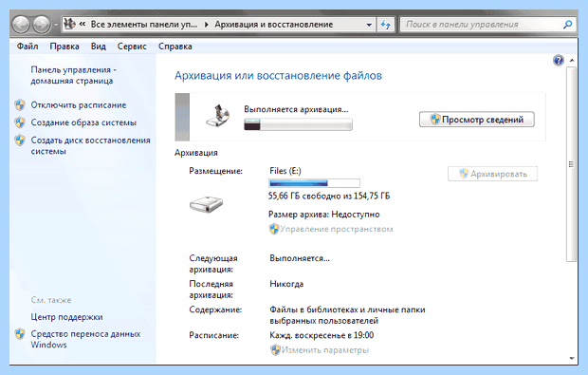Click shield icon beside Создать диск восстановления
The height and width of the screenshot is (375, 588).
click(x=20, y=140)
